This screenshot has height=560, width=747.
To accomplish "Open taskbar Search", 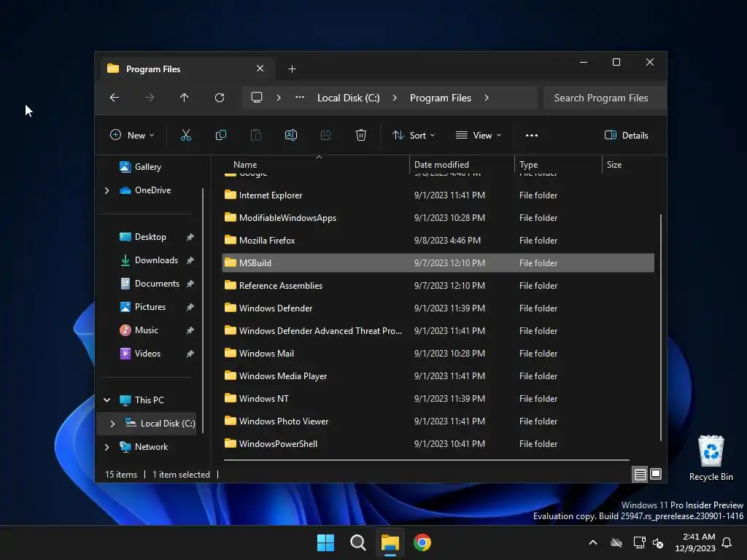I will [x=357, y=542].
